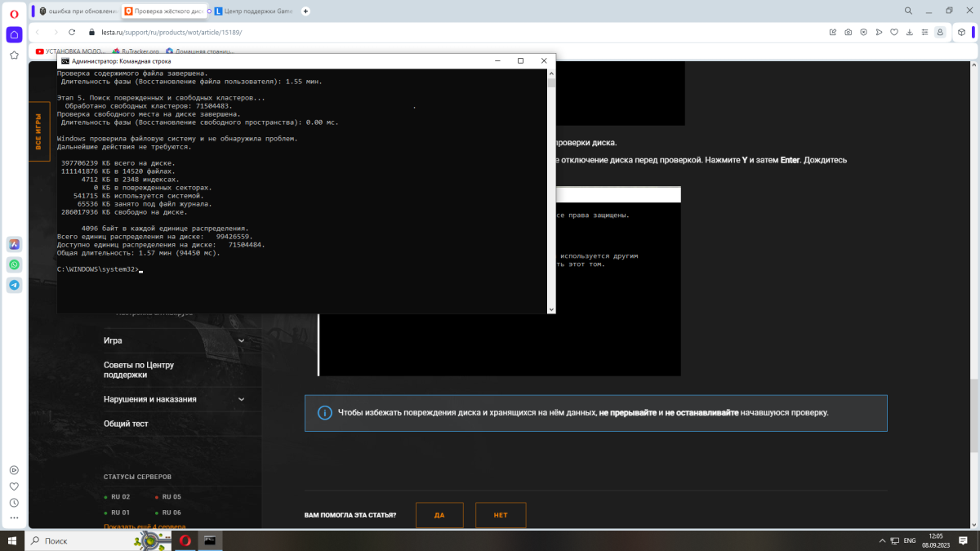980x551 pixels.
Task: Open the profile account icon
Action: click(x=940, y=32)
